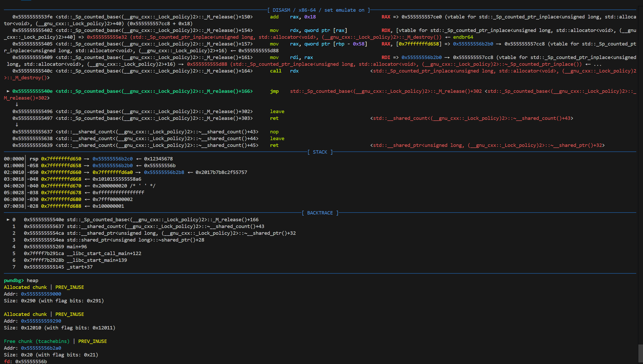Click the current-instruction arrow in DISASM
This screenshot has height=364, width=643.
[x=8, y=91]
